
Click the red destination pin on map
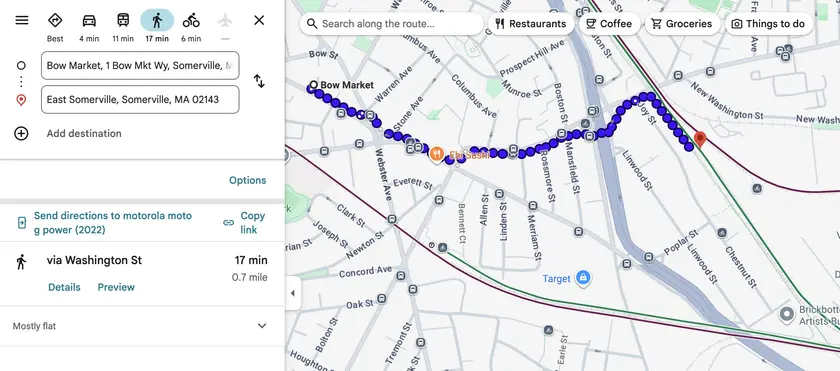[700, 140]
